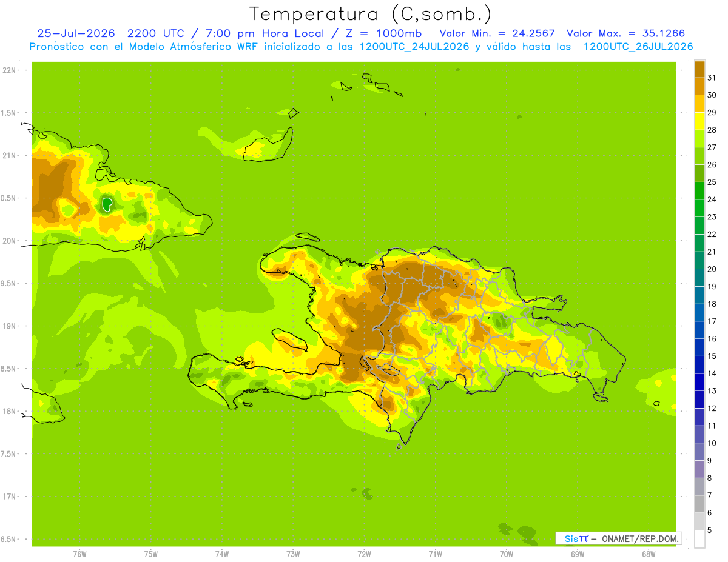
Task: Click the 76W longitude label
Action: (79, 554)
